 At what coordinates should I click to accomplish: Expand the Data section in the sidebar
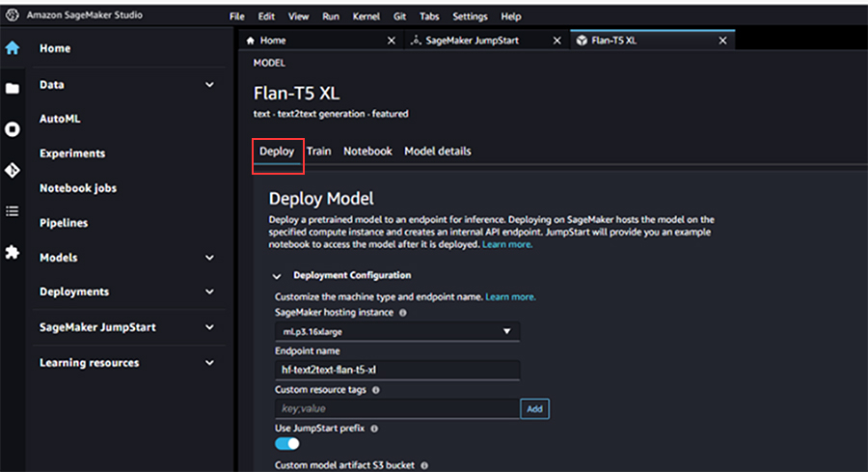210,85
